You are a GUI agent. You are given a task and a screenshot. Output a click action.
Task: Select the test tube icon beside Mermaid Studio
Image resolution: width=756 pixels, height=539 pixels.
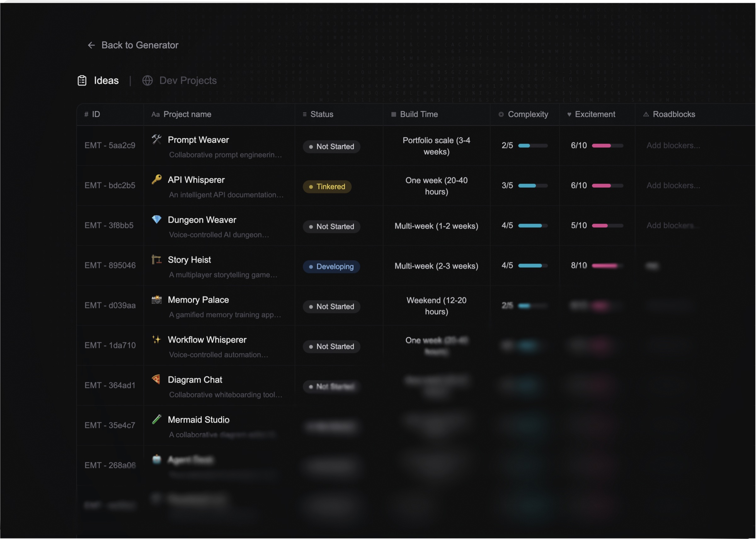click(x=156, y=419)
